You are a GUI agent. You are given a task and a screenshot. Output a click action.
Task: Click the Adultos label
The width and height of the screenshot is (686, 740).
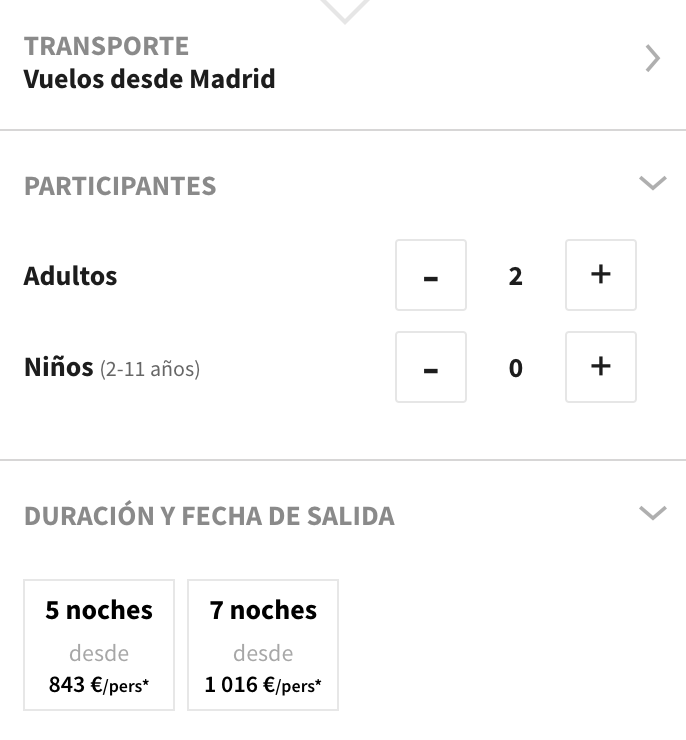(x=70, y=276)
